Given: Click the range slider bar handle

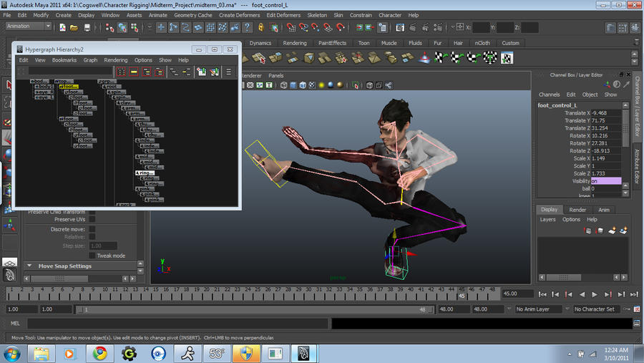Looking at the screenshot, I should click(255, 309).
